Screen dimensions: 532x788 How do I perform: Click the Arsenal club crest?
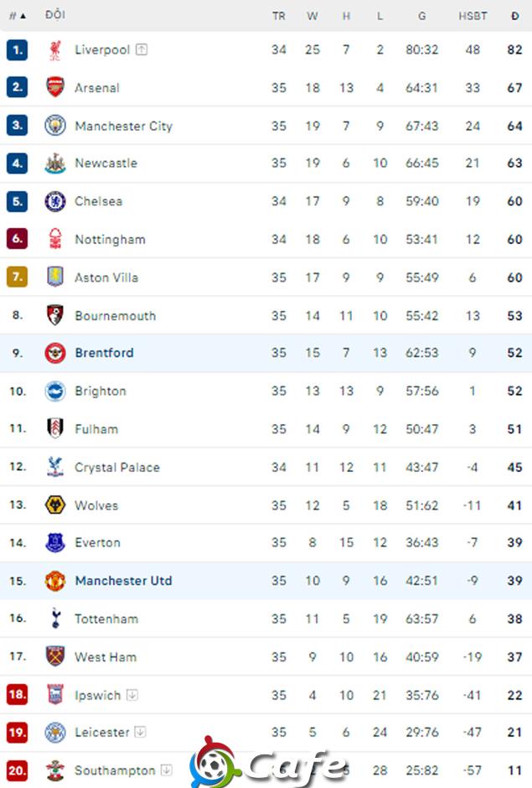point(55,87)
